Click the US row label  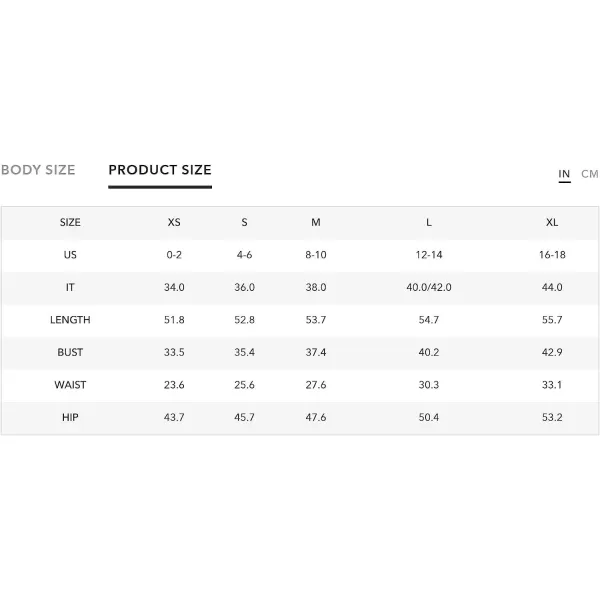(x=70, y=255)
